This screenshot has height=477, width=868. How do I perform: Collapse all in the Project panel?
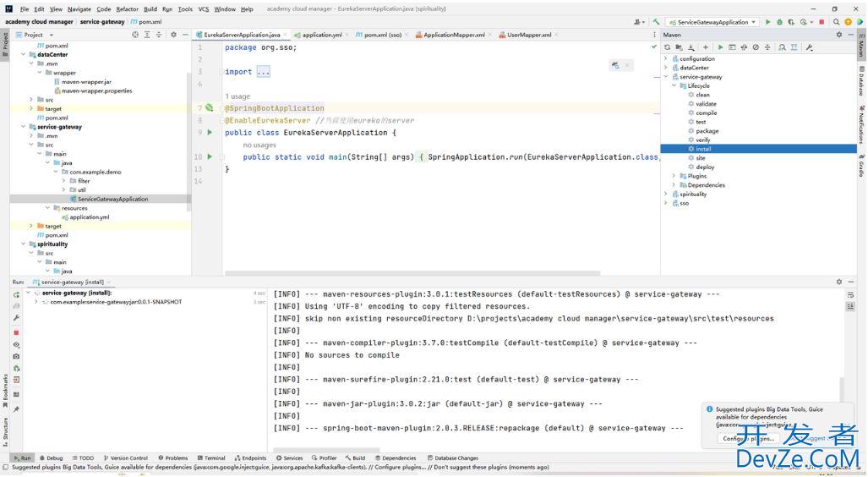pyautogui.click(x=159, y=35)
